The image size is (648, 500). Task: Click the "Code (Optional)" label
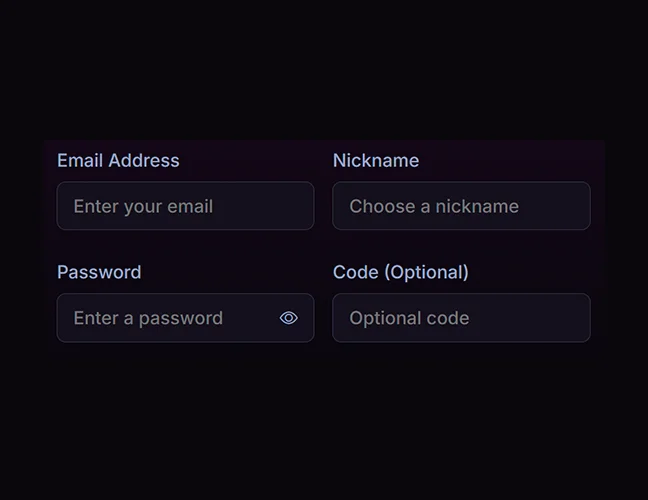pos(400,272)
